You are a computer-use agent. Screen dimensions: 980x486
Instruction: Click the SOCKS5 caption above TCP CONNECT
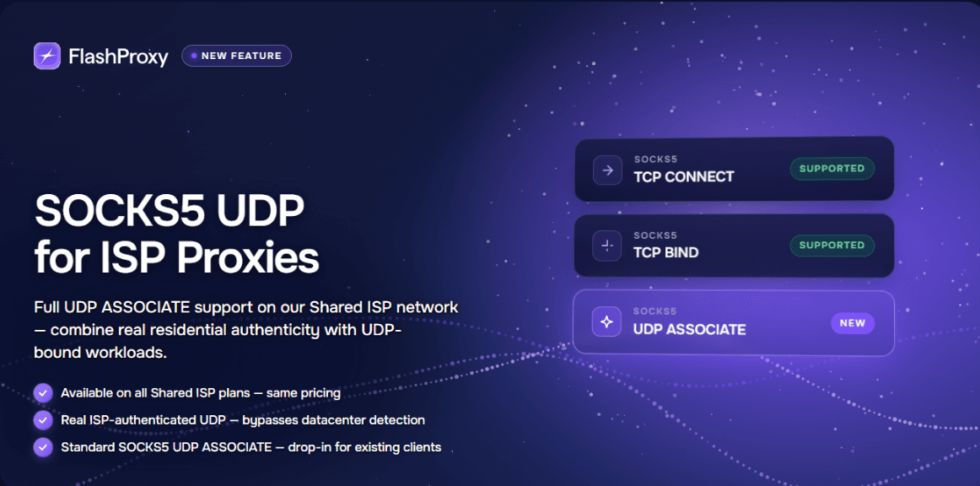(x=655, y=159)
